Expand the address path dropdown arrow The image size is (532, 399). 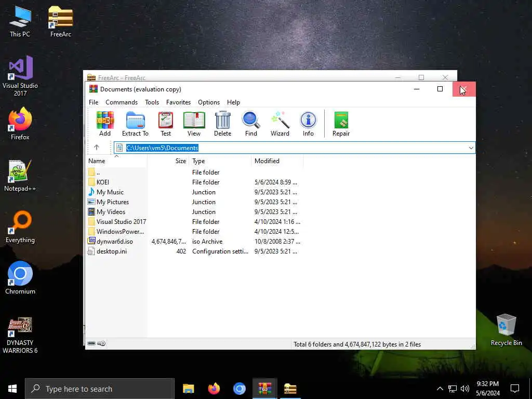[471, 148]
